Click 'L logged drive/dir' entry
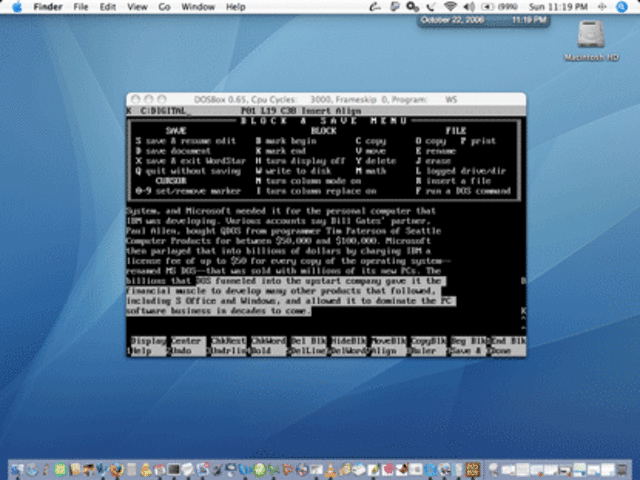 pyautogui.click(x=461, y=171)
